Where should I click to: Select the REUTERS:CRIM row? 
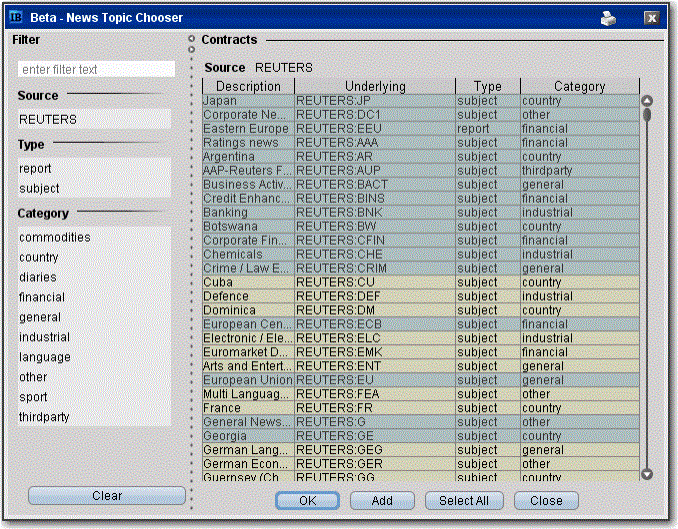421,268
